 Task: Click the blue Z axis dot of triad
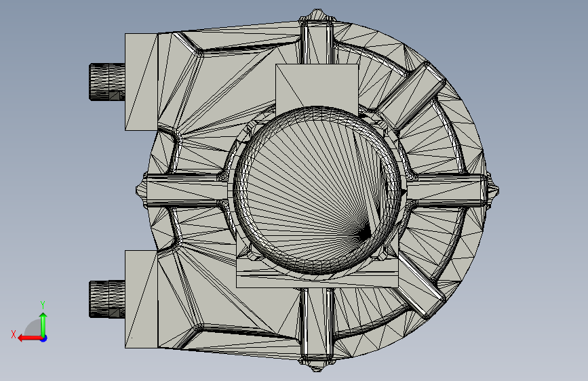pyautogui.click(x=44, y=338)
